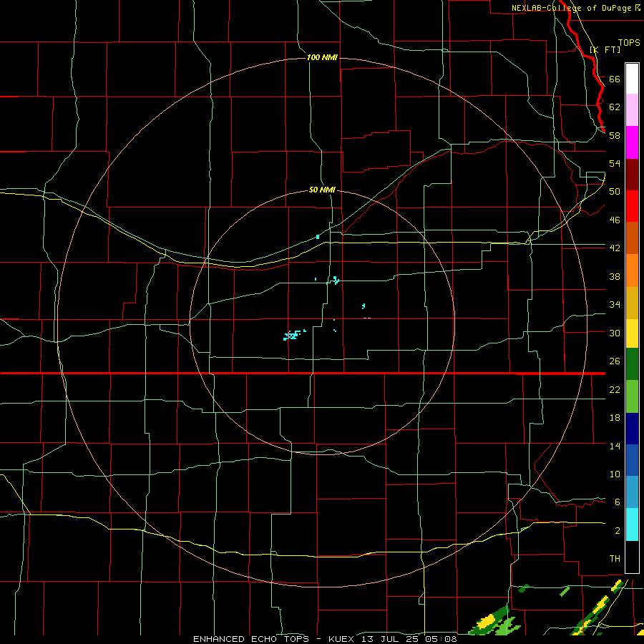Click the white swatch in the TOPS legend
Viewport: 644px width, 644px height.
[632, 79]
